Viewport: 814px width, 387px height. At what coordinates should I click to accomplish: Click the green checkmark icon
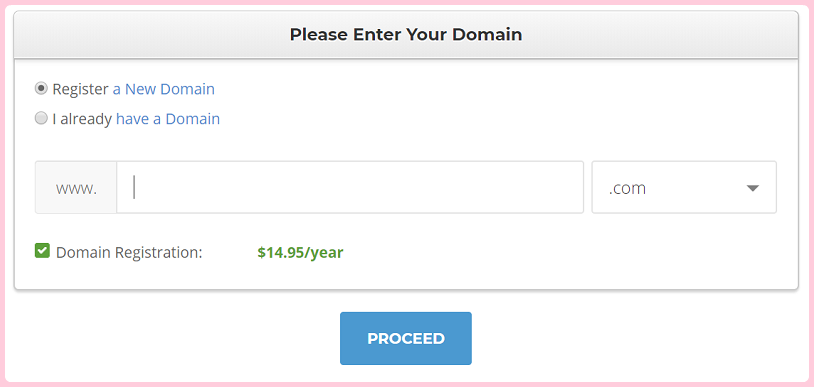[x=42, y=251]
